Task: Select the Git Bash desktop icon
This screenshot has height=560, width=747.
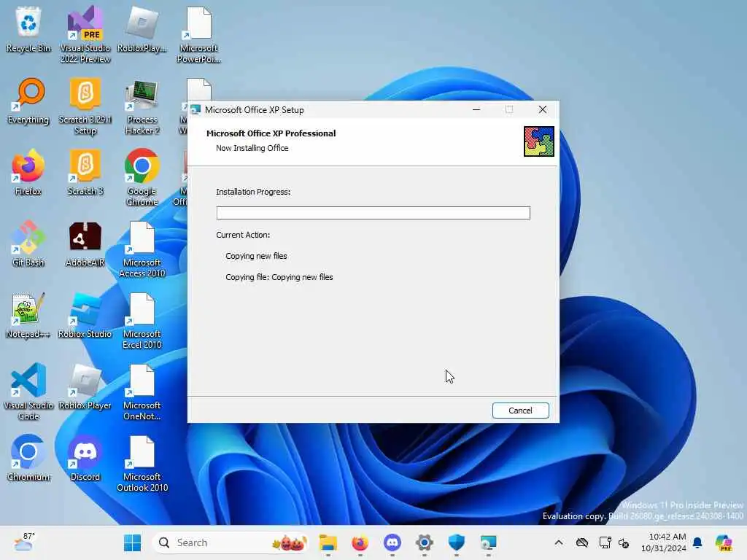Action: click(x=28, y=244)
